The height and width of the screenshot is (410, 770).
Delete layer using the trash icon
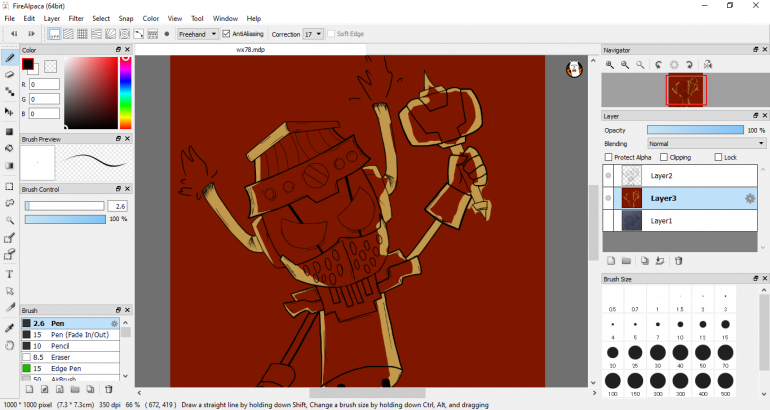point(678,261)
